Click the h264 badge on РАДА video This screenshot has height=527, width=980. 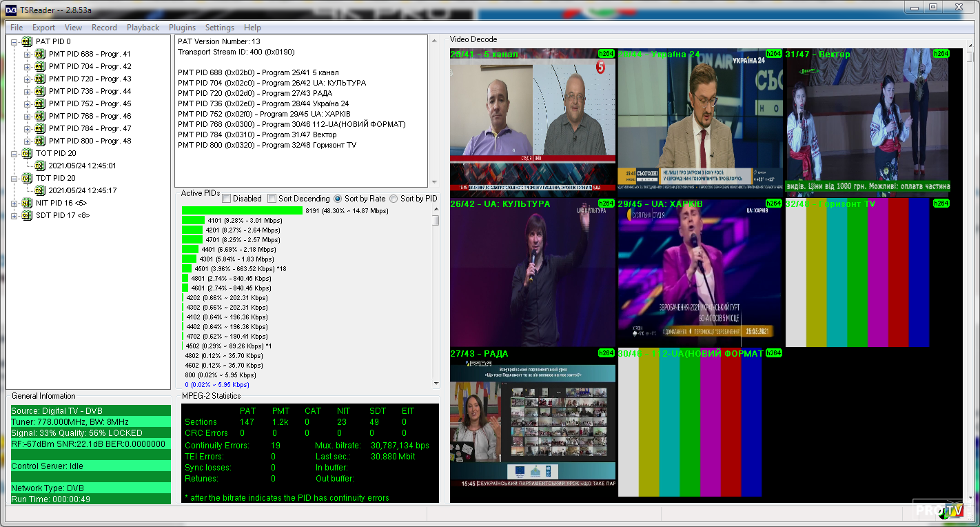[x=606, y=353]
